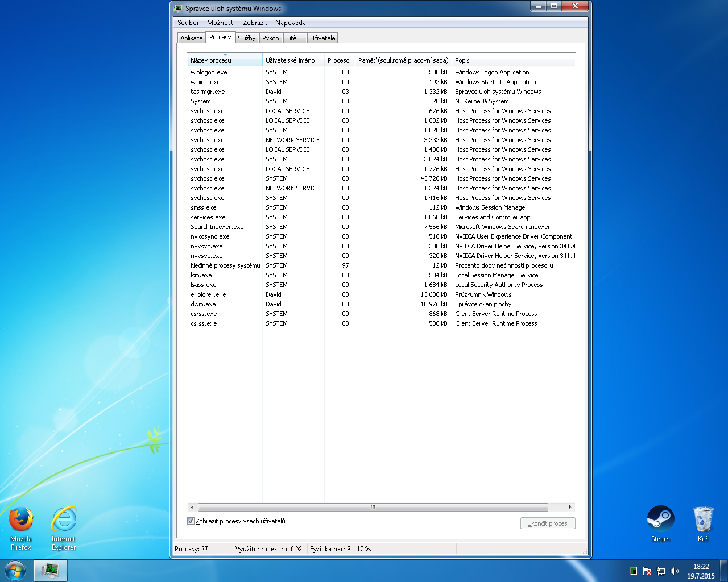Click the Show Desktop strip beside the clock
Image resolution: width=728 pixels, height=582 pixels.
tap(724, 571)
